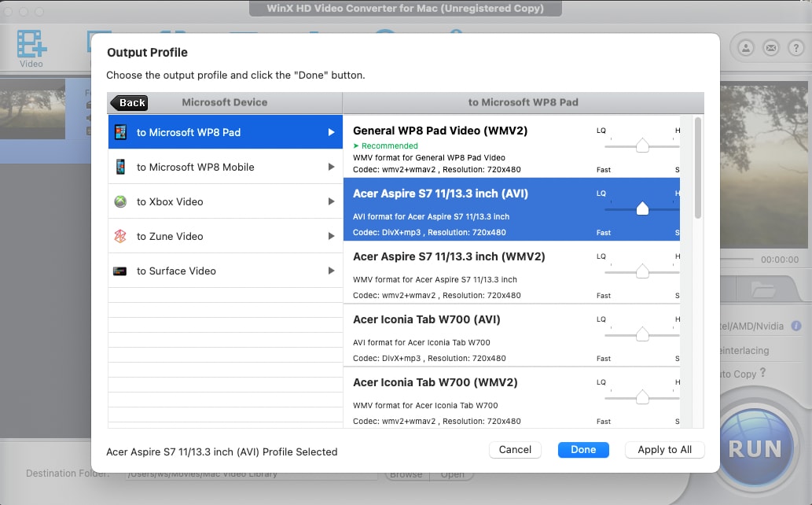Click the Zune Video logo icon
The width and height of the screenshot is (812, 505).
coord(121,237)
